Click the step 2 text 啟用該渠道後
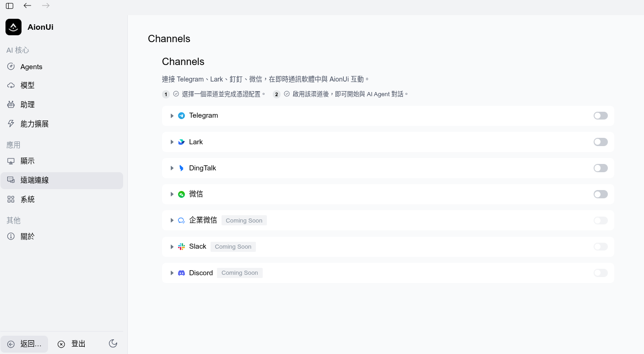644x354 pixels. click(350, 94)
